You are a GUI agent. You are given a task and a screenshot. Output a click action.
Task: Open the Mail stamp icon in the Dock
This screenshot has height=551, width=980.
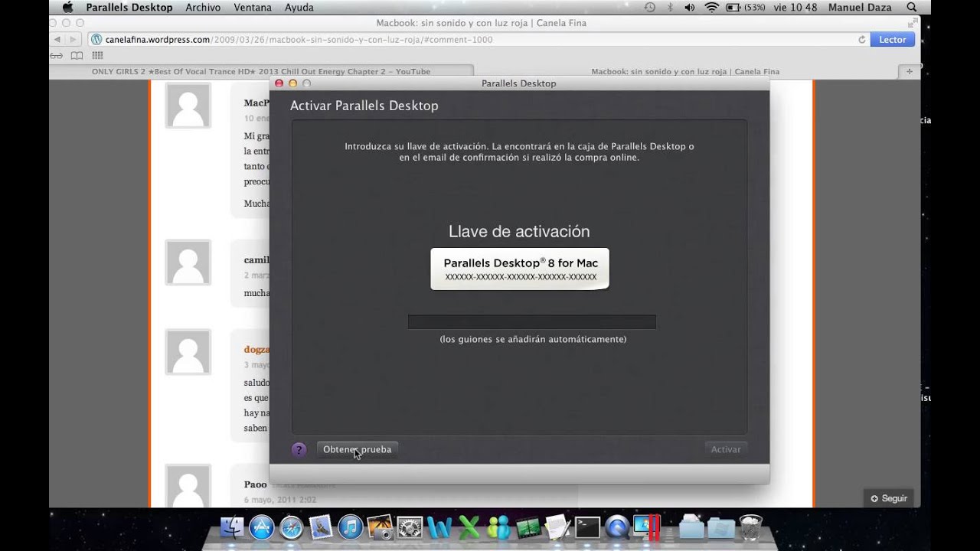321,527
